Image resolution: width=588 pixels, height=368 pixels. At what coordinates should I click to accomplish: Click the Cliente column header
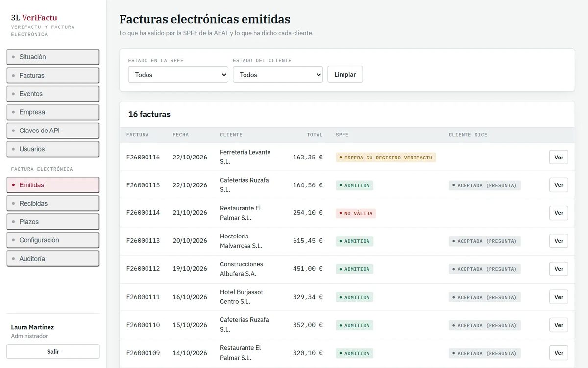click(x=231, y=135)
